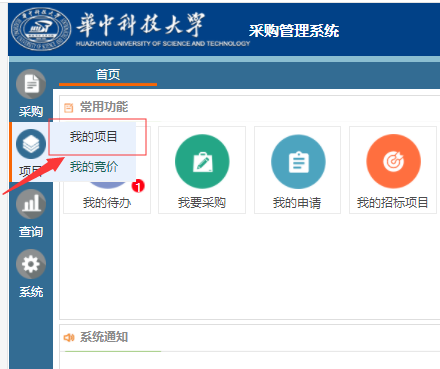This screenshot has width=440, height=369.
Task: Open the 我的招标项目 text label
Action: 393,202
